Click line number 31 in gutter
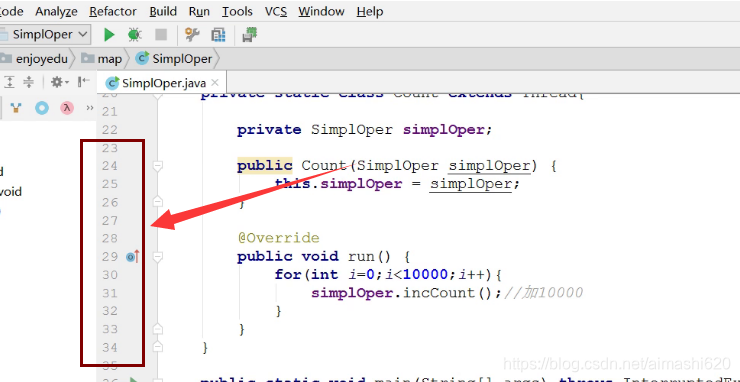 [109, 293]
